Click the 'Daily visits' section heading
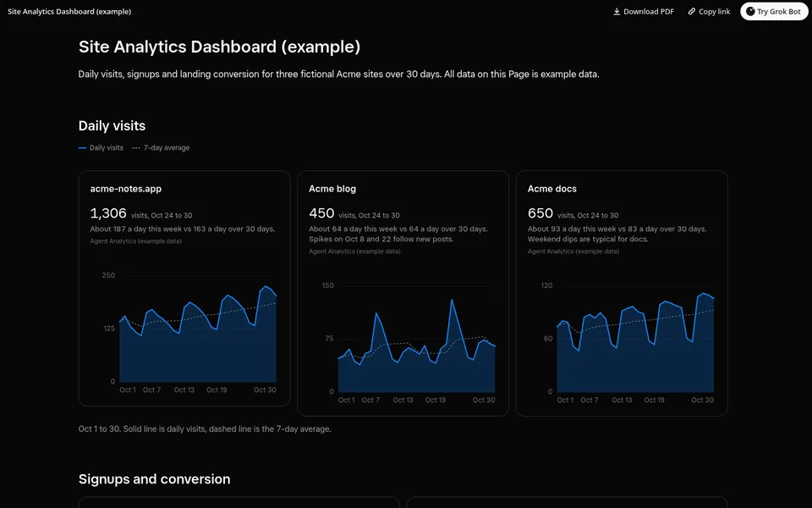 112,126
